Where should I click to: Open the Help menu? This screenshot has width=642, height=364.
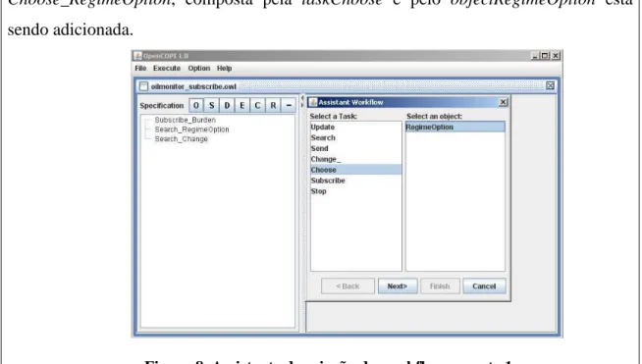tap(225, 68)
